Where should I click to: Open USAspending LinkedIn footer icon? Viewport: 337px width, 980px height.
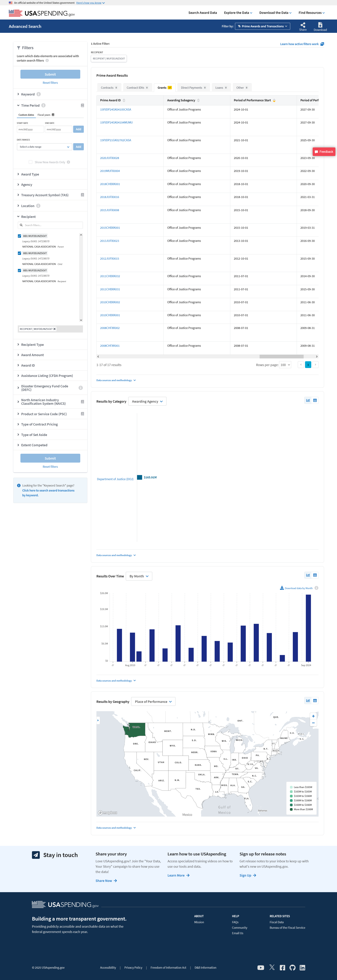click(x=302, y=967)
